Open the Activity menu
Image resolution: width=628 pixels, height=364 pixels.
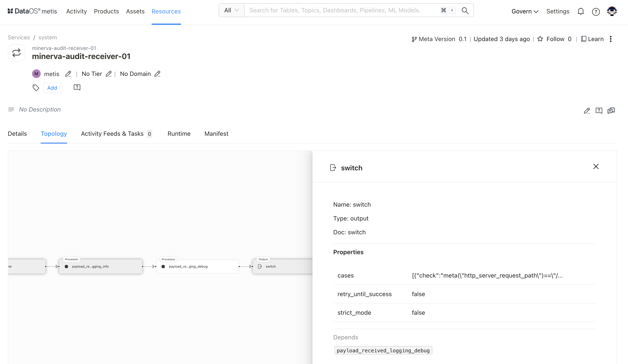pyautogui.click(x=77, y=11)
